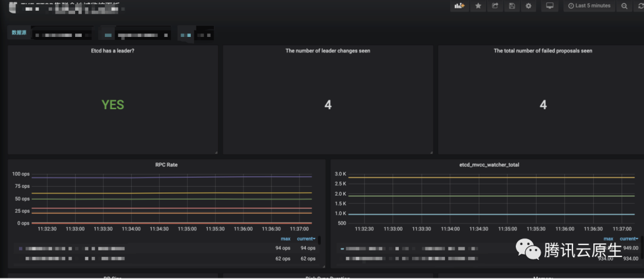Open the share dashboard icon

click(x=494, y=6)
